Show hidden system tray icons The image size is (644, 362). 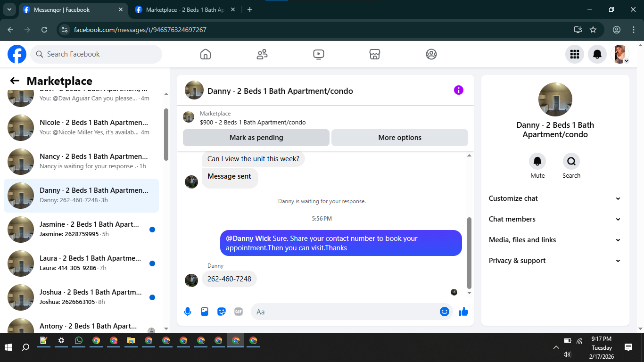pyautogui.click(x=556, y=347)
